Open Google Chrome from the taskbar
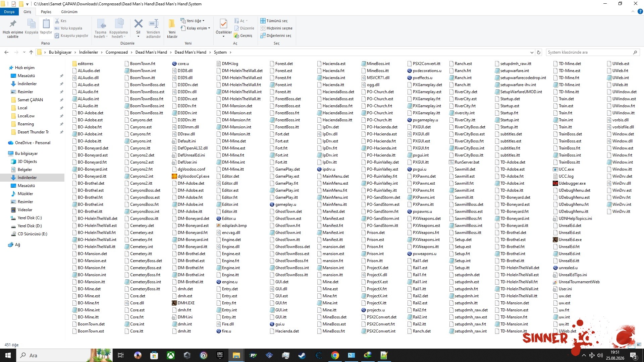The width and height of the screenshot is (644, 362). (335, 355)
